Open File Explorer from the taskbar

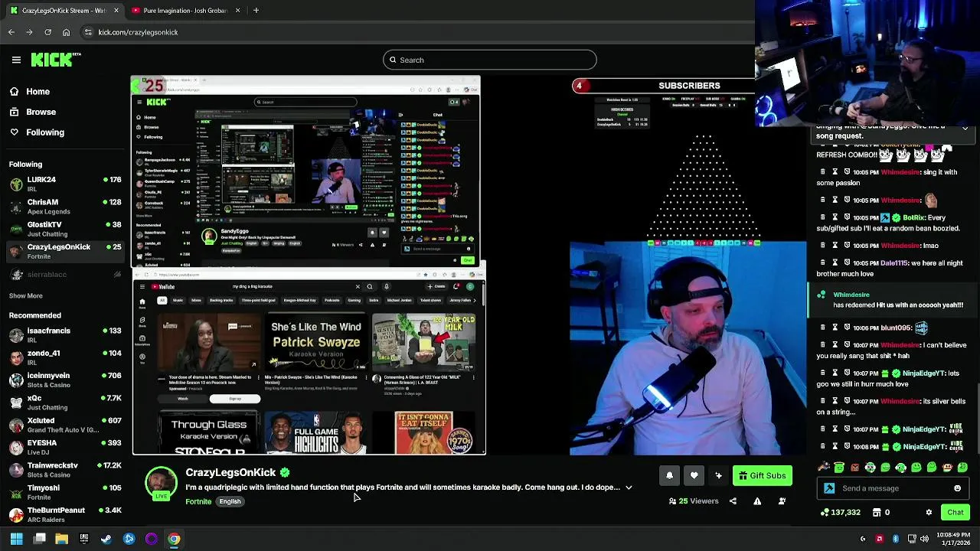(x=62, y=539)
